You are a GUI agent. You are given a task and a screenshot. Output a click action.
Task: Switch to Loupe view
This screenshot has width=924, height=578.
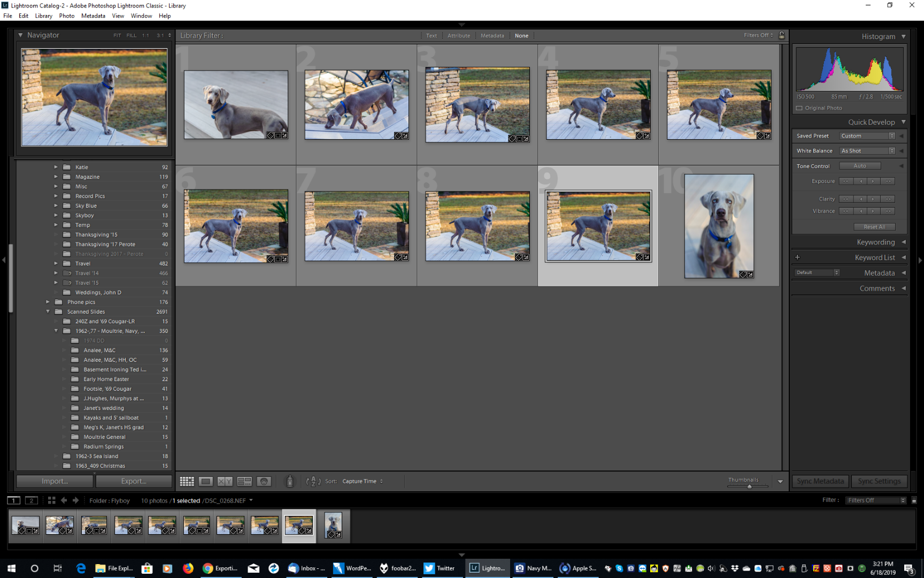[206, 481]
